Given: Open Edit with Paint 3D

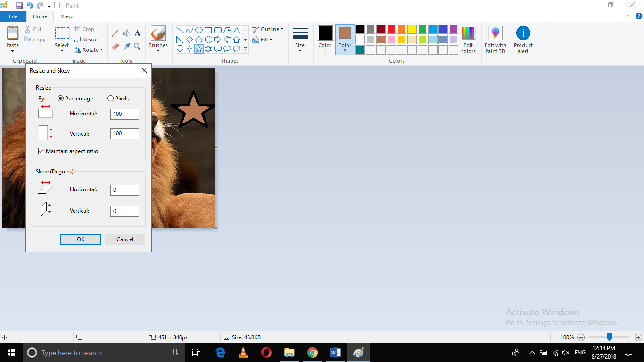Looking at the screenshot, I should [495, 40].
